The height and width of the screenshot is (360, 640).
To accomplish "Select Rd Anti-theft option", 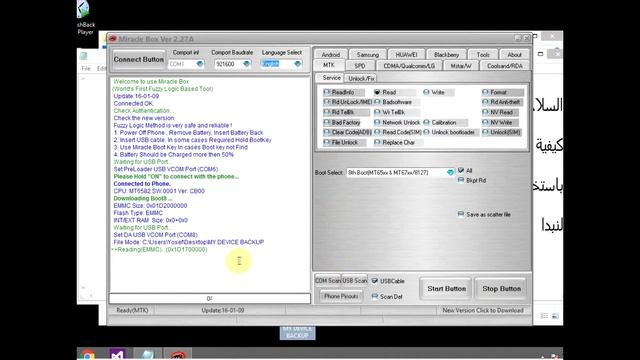I will coord(501,102).
